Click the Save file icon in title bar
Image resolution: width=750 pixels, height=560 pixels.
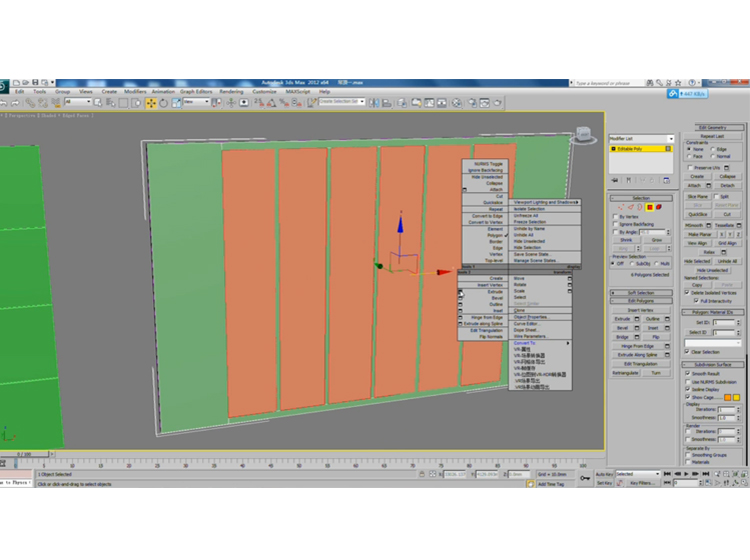pyautogui.click(x=35, y=83)
